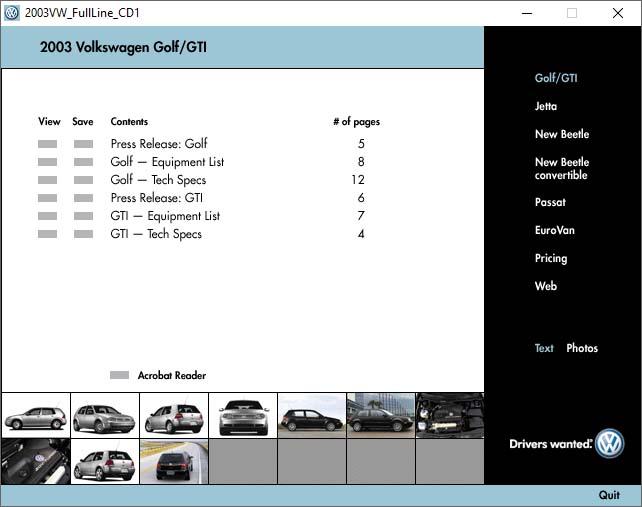Open top-row silver Golf rear three-quarter thumbnail
This screenshot has height=507, width=642.
point(174,415)
